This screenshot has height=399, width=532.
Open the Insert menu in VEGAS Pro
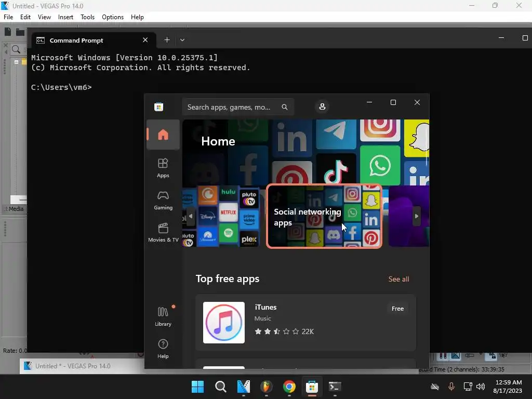pos(65,17)
